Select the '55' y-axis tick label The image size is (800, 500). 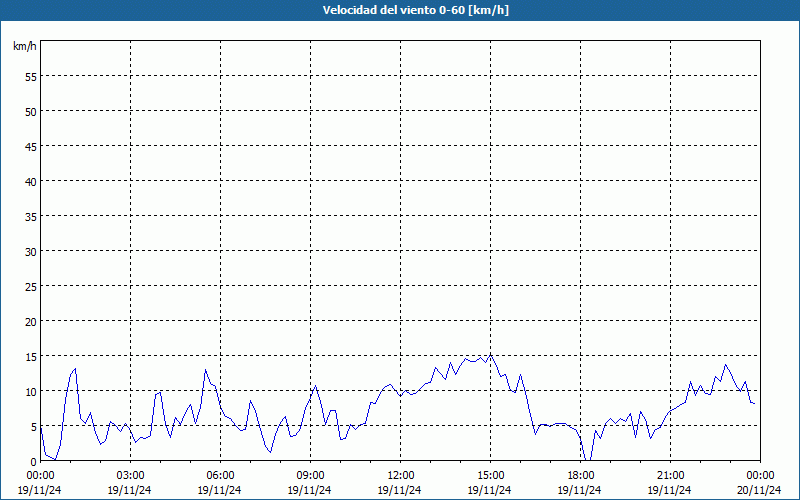[31, 77]
